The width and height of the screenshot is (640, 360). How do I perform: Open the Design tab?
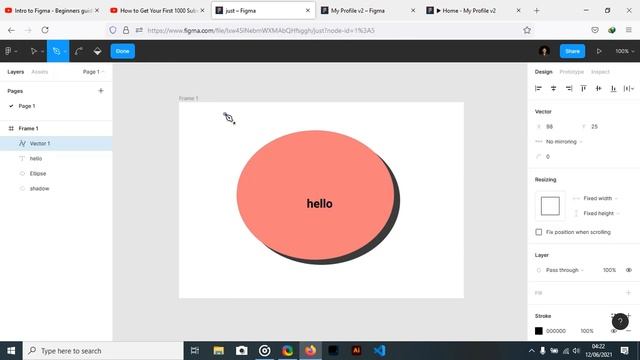(543, 72)
